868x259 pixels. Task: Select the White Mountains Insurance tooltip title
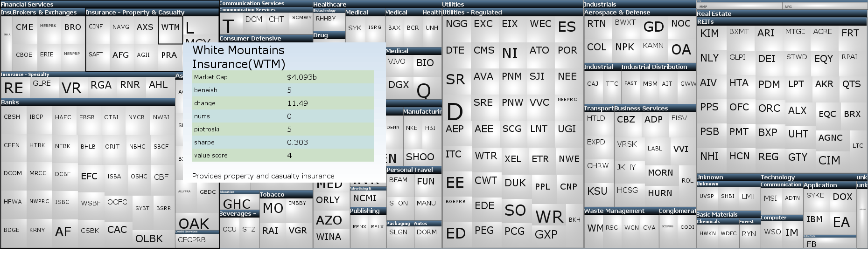coord(239,57)
